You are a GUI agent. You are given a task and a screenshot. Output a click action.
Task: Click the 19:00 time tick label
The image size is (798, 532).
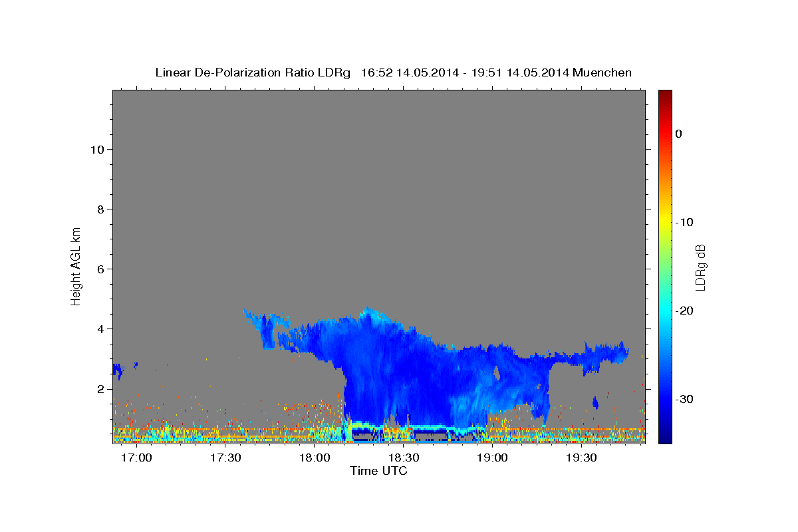[492, 458]
